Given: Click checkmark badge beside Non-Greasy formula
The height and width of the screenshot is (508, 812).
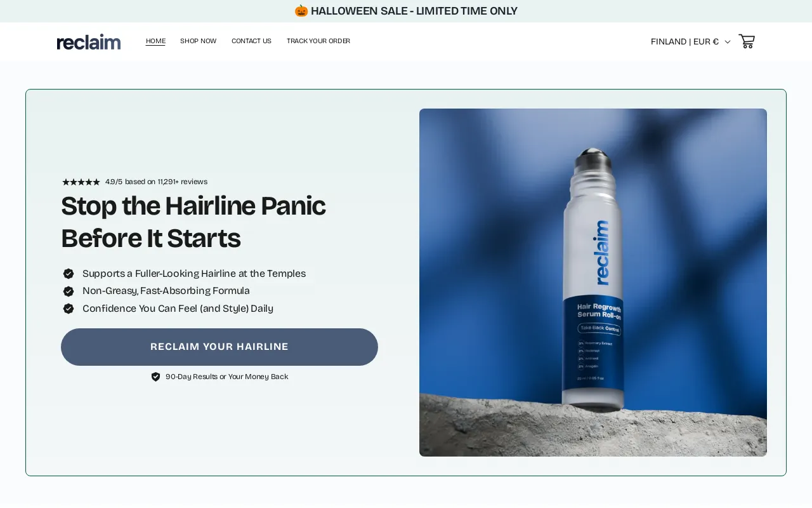Looking at the screenshot, I should click(69, 291).
